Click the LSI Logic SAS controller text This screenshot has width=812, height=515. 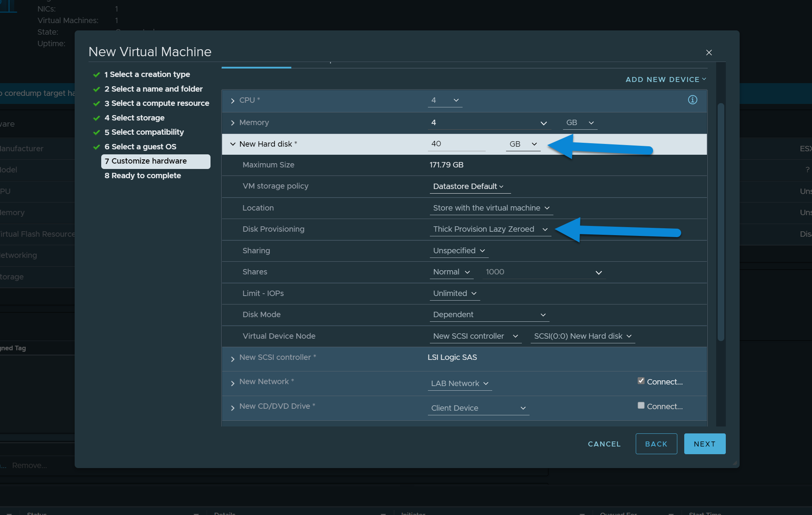pyautogui.click(x=452, y=358)
